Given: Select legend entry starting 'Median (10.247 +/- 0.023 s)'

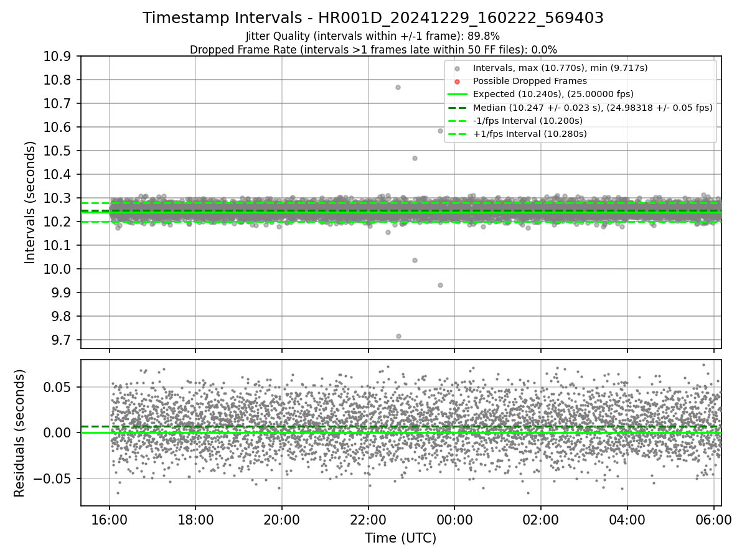Looking at the screenshot, I should [x=593, y=107].
